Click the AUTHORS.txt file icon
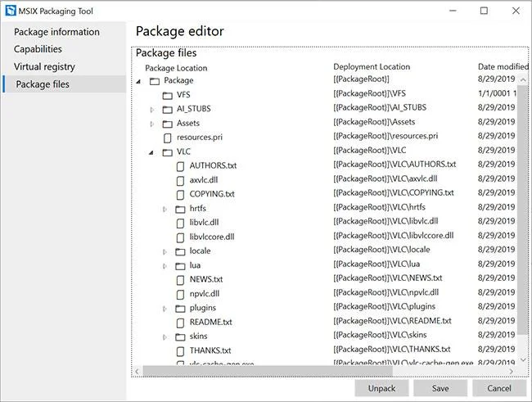This screenshot has width=532, height=402. click(x=181, y=166)
